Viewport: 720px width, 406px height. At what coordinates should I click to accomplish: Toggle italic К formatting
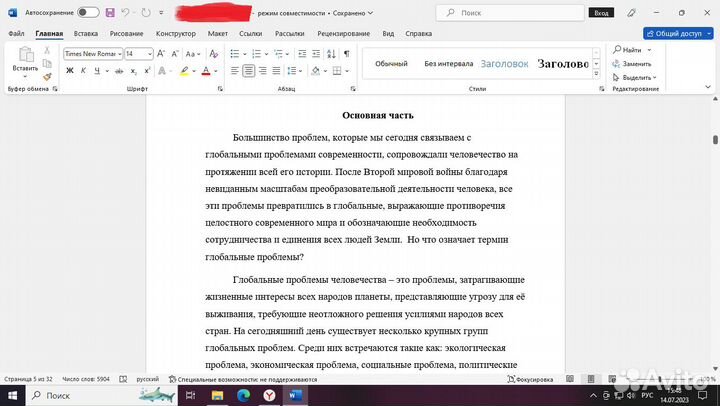tap(83, 71)
